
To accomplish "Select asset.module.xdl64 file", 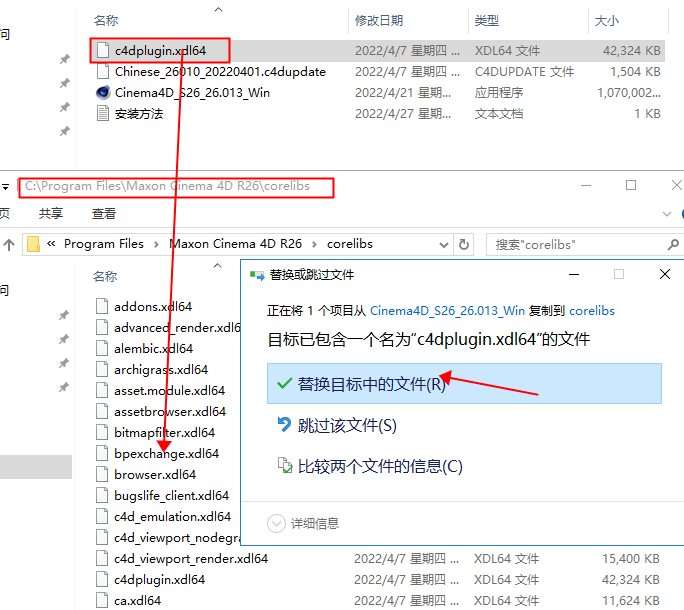I will click(x=169, y=391).
